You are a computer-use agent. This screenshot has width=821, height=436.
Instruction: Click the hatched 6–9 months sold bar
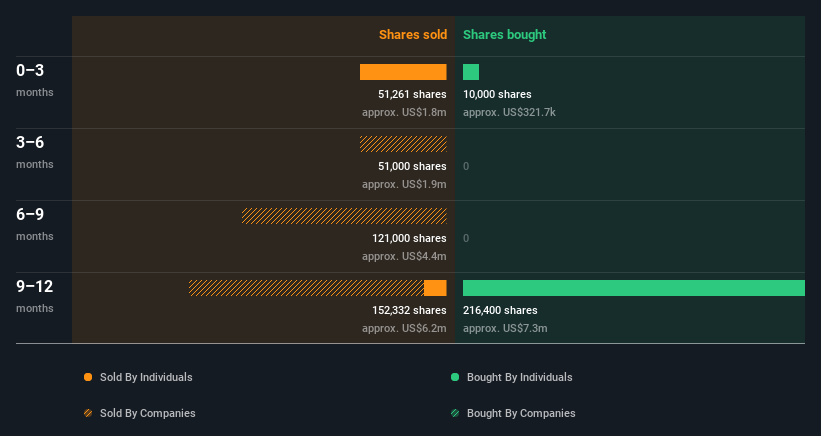tap(344, 216)
